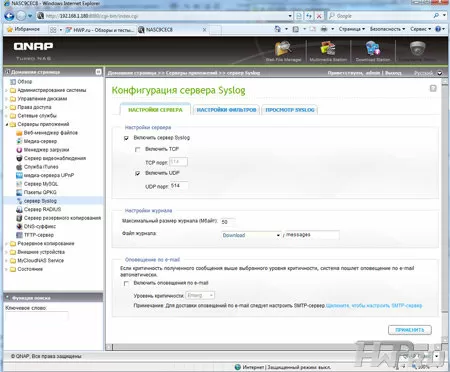Image resolution: width=450 pixels, height=372 pixels.
Task: Click the Favorites star icon
Action: coord(10,29)
